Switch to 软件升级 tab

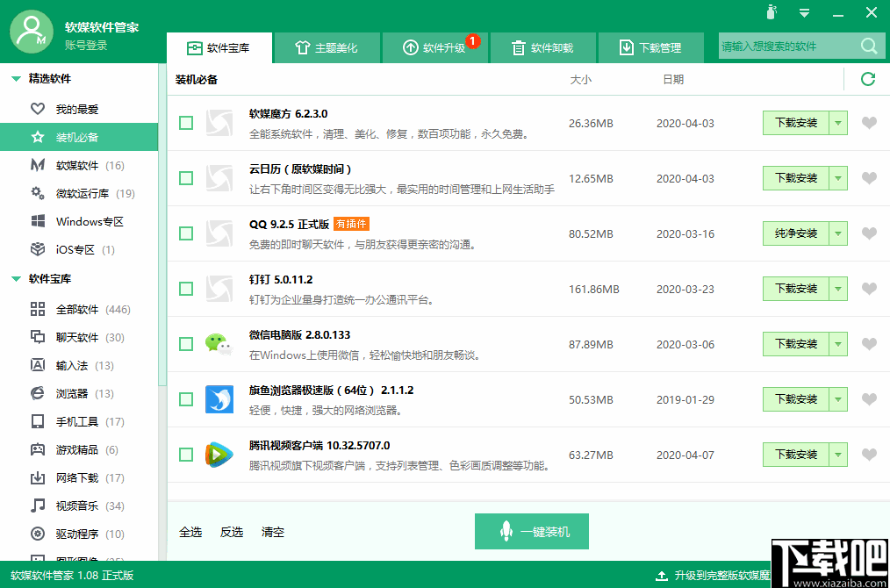(x=434, y=47)
